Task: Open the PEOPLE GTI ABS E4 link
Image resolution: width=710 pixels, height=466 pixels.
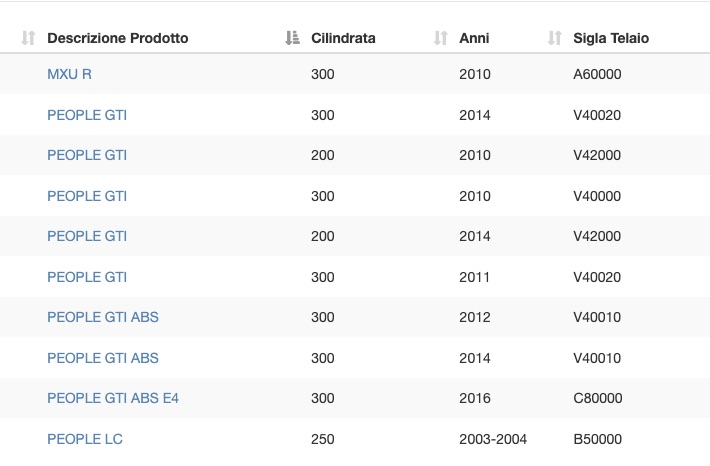Action: coord(113,398)
